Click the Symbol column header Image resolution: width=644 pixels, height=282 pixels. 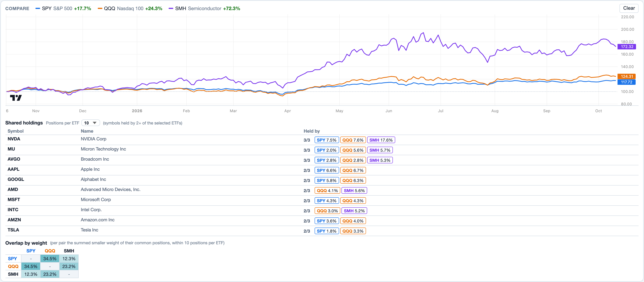pyautogui.click(x=16, y=131)
